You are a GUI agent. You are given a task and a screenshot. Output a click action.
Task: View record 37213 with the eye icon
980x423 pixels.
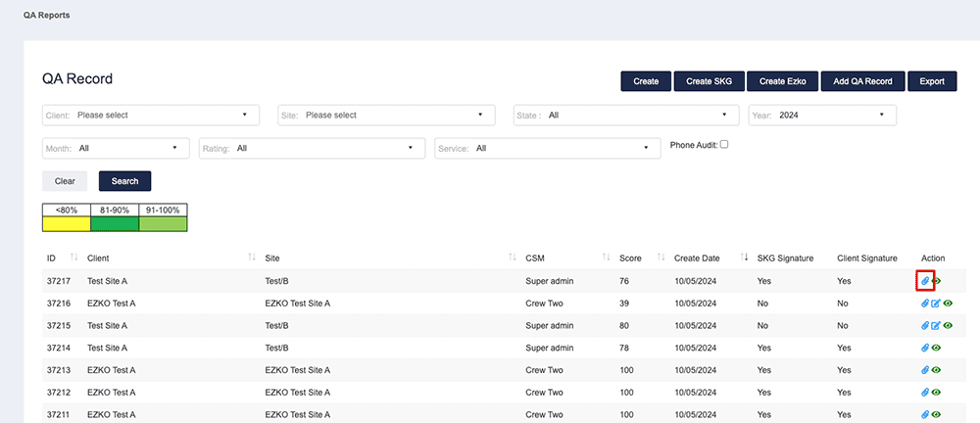pyautogui.click(x=938, y=370)
